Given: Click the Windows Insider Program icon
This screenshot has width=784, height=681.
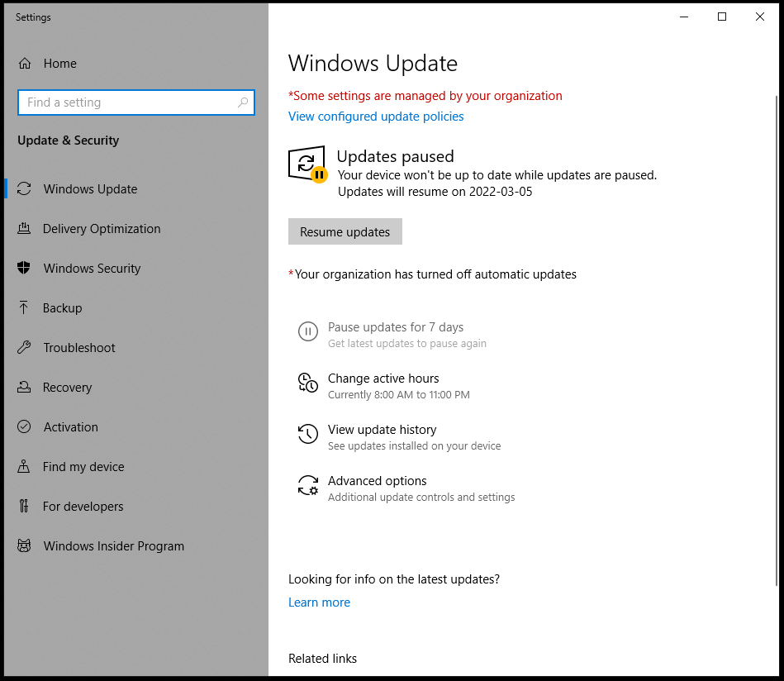Looking at the screenshot, I should point(25,546).
